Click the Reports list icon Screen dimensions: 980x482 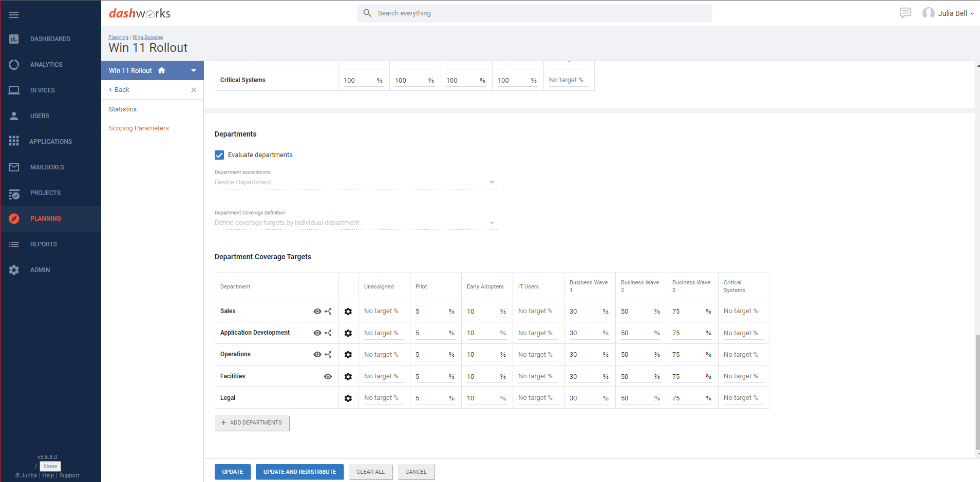(14, 244)
